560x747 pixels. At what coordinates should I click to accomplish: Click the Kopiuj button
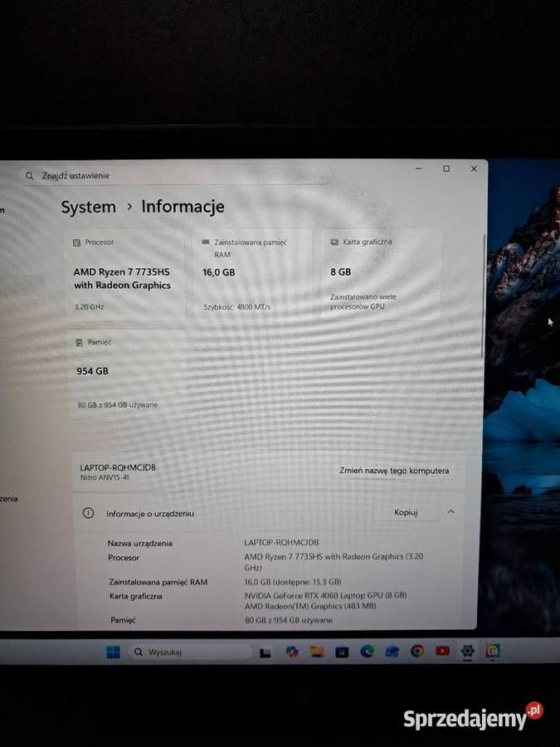click(406, 512)
